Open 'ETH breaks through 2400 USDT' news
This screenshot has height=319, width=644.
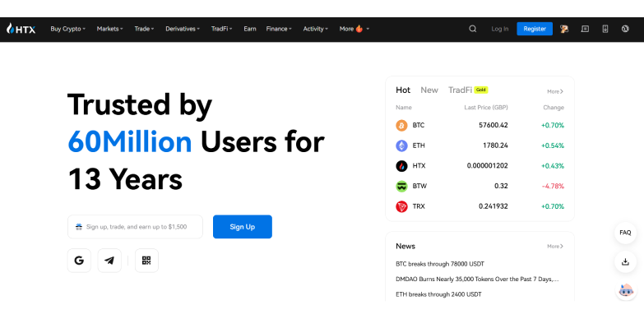coord(438,294)
